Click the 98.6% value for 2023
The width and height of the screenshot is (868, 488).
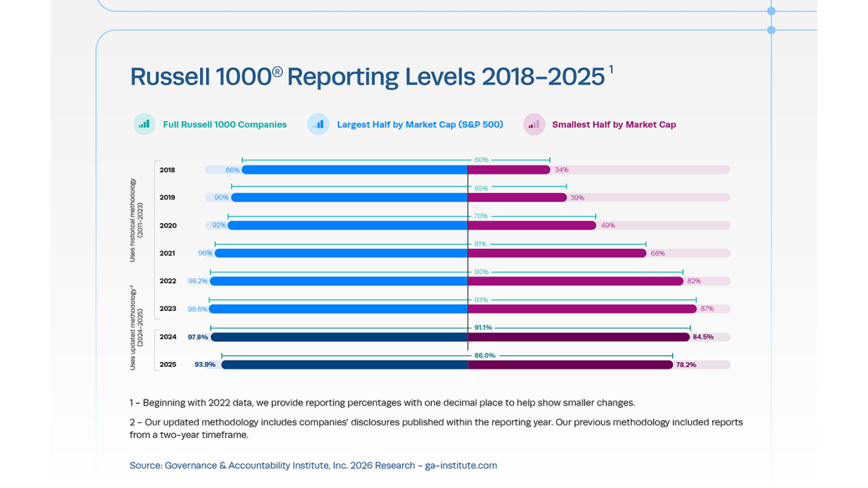pos(197,309)
